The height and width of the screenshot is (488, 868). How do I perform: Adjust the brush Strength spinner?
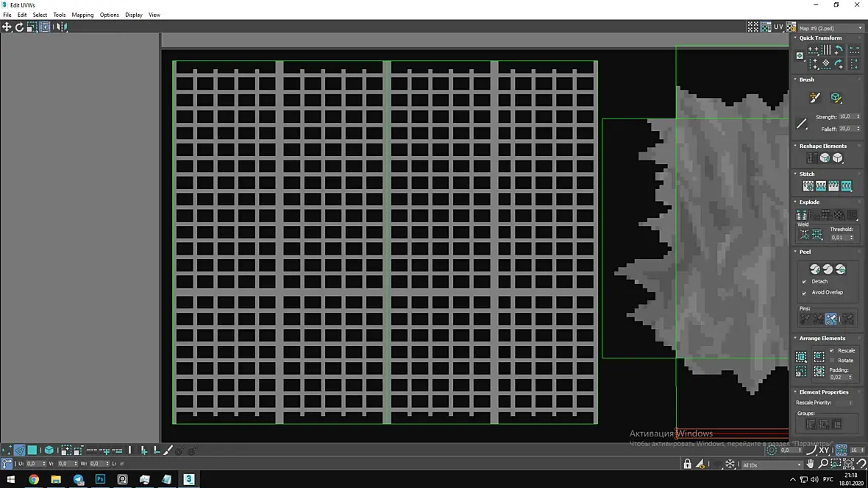click(x=858, y=117)
